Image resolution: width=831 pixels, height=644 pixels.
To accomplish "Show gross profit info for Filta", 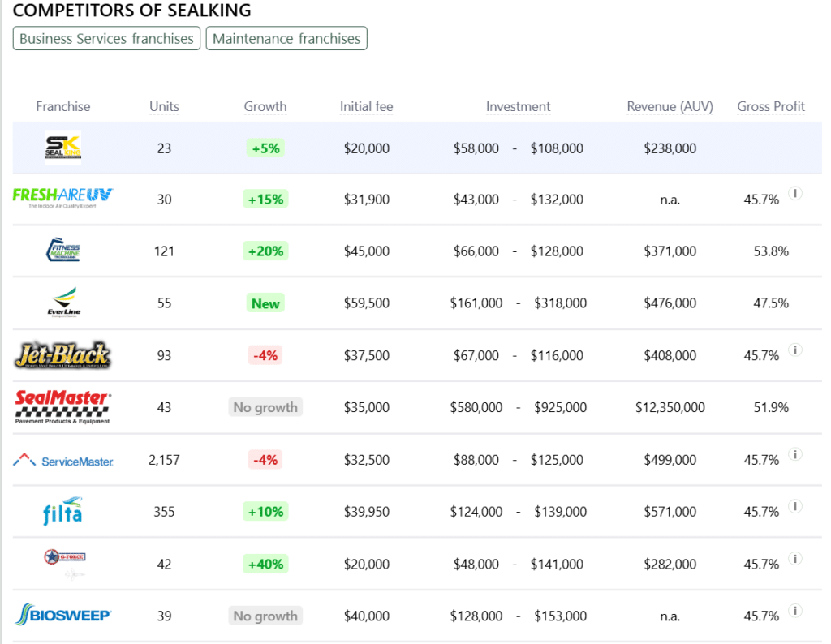I will point(795,506).
